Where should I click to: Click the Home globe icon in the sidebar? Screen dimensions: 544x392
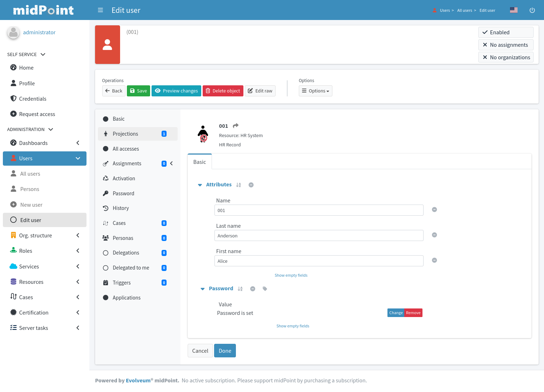[x=13, y=67]
